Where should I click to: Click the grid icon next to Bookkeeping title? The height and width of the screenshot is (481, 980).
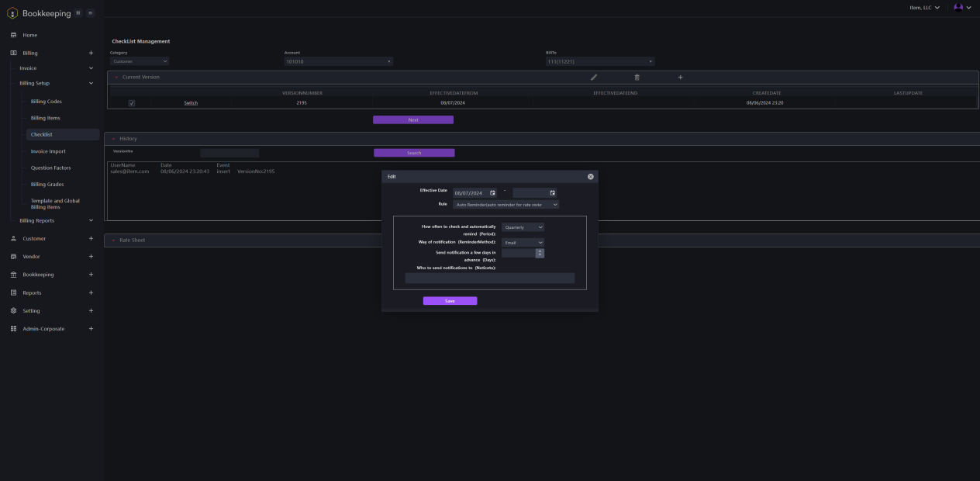[78, 12]
